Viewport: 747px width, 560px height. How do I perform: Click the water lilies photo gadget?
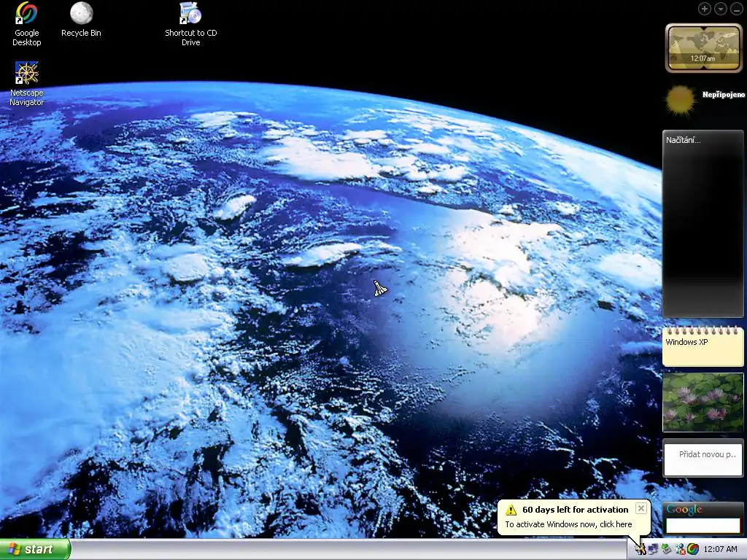pyautogui.click(x=703, y=402)
